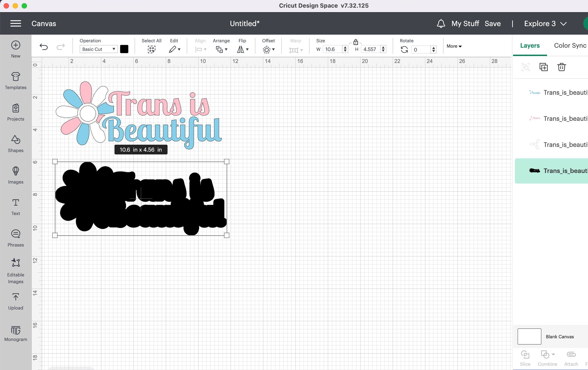
Task: Click the black color swatch next to Basic Cut
Action: coord(124,49)
